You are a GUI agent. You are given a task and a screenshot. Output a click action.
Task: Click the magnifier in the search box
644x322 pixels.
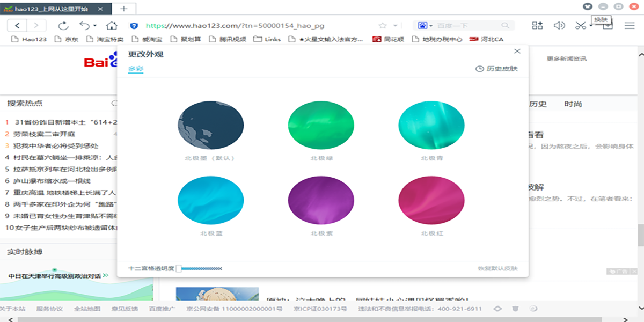tap(505, 25)
